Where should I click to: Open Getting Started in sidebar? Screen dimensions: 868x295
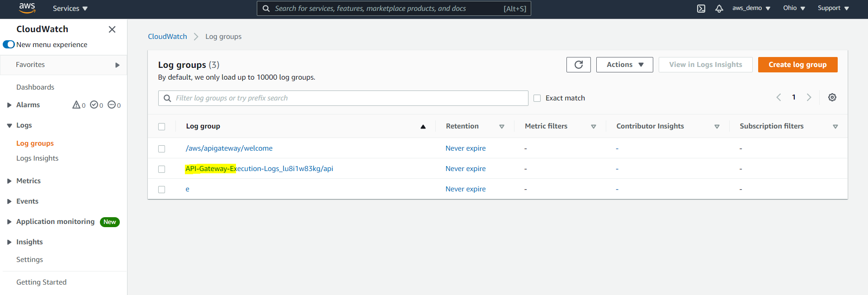pos(42,282)
